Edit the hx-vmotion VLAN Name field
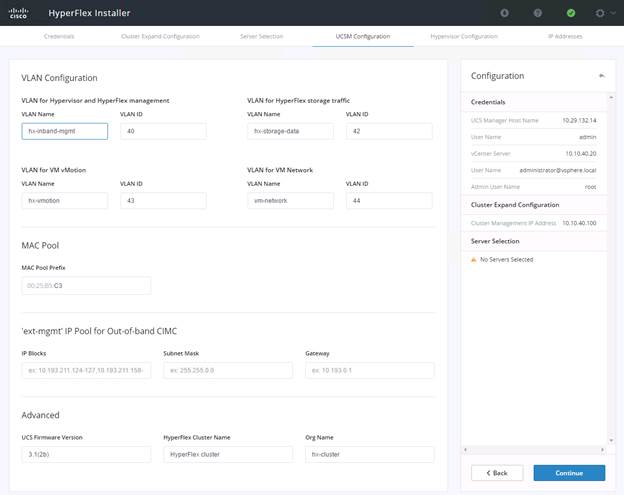Screen dimensions: 624x495 64,201
